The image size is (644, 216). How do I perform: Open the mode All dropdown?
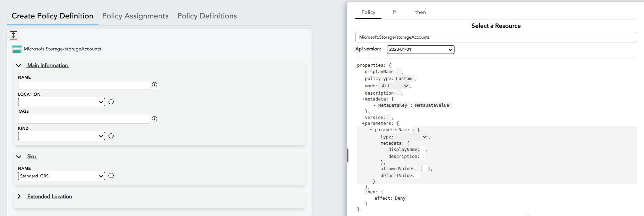(x=395, y=86)
